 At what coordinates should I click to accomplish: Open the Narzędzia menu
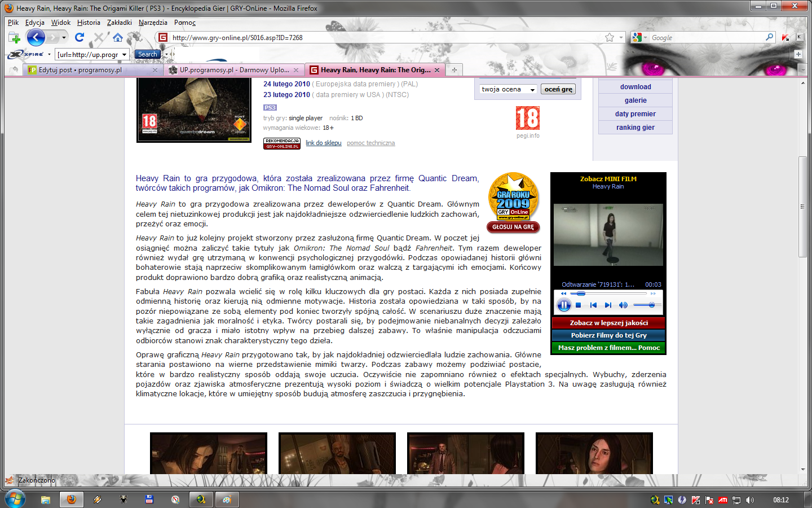[x=153, y=23]
